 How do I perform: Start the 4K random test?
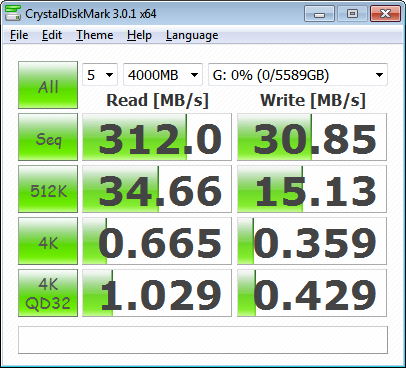48,241
